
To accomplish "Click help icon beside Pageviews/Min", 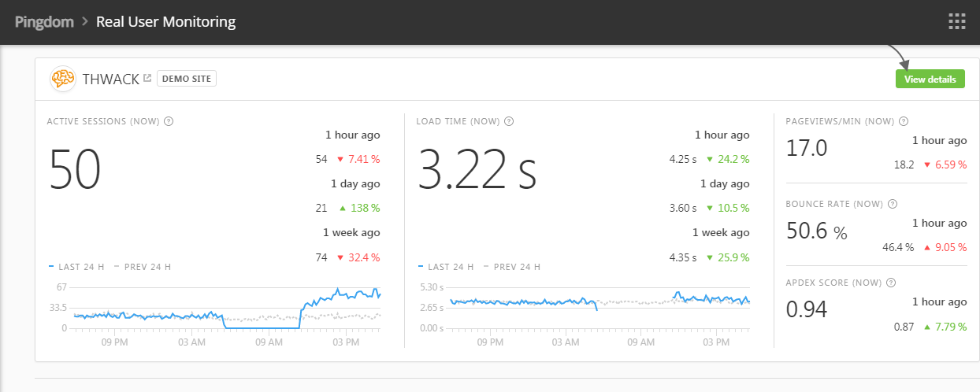I will point(904,121).
